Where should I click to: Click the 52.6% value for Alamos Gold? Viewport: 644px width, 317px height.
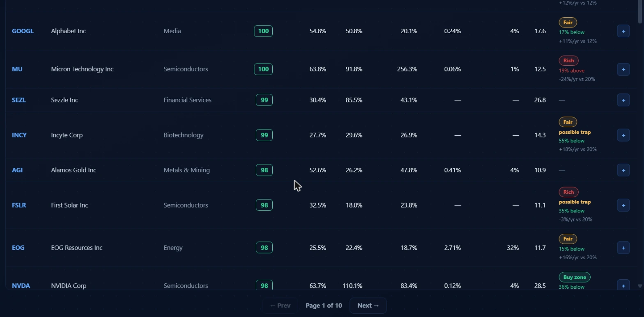317,170
